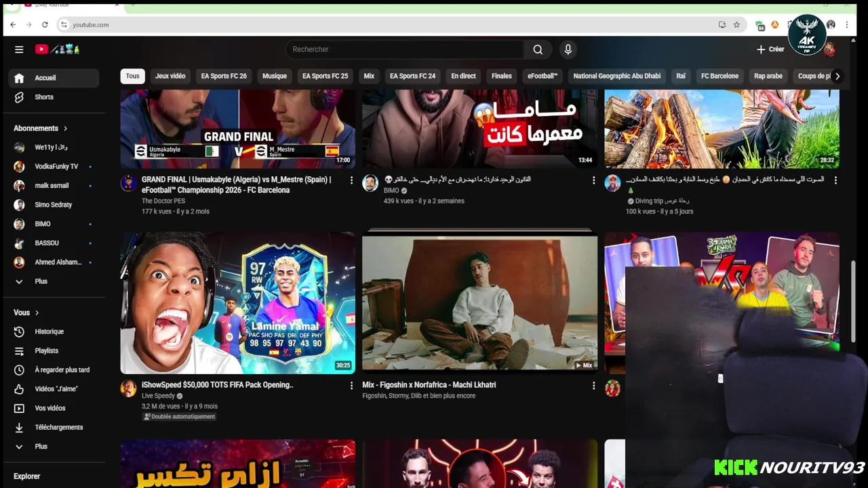The height and width of the screenshot is (488, 868).
Task: Select National Geographic Abu Dhabi chip
Action: [x=617, y=76]
